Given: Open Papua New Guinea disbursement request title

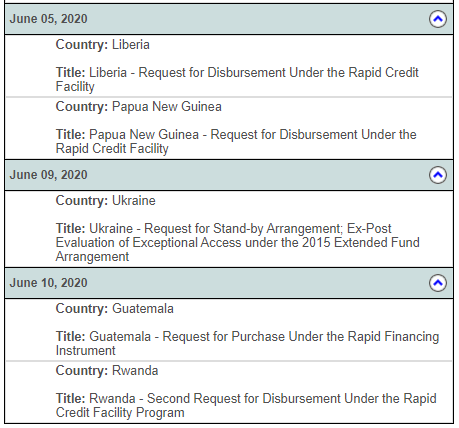Looking at the screenshot, I should (236, 141).
